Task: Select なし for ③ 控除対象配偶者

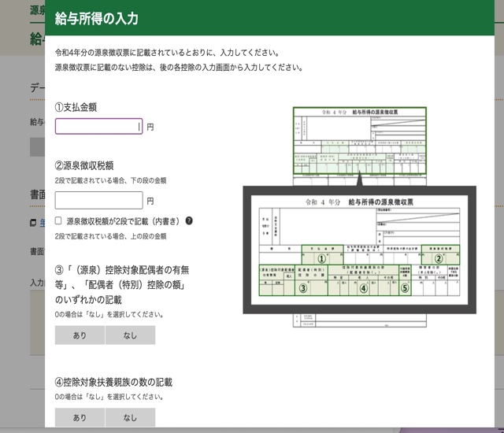Action: (130, 335)
